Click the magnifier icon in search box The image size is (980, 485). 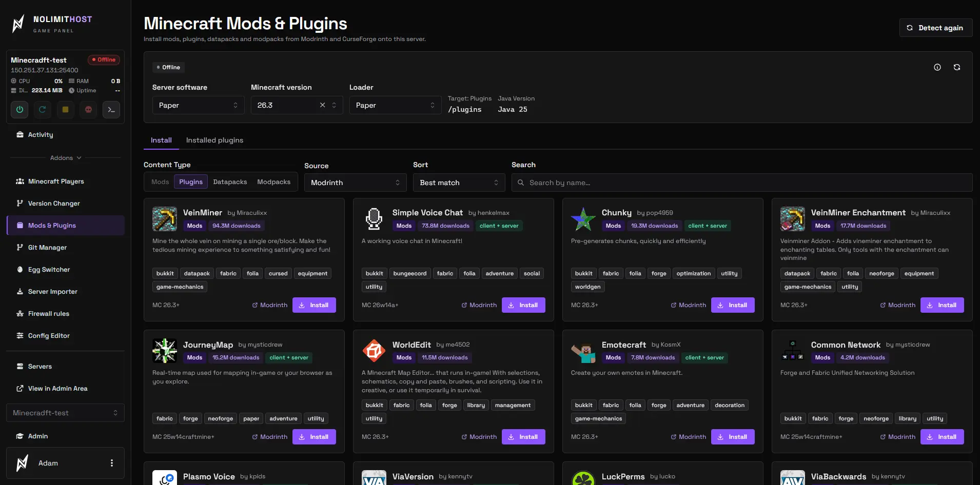coord(521,183)
